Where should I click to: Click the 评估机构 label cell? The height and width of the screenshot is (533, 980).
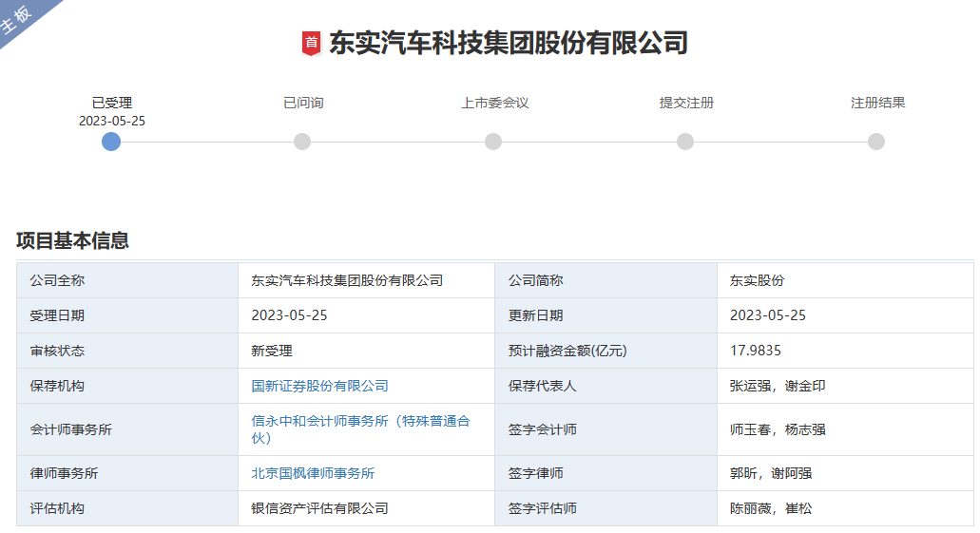click(x=127, y=508)
